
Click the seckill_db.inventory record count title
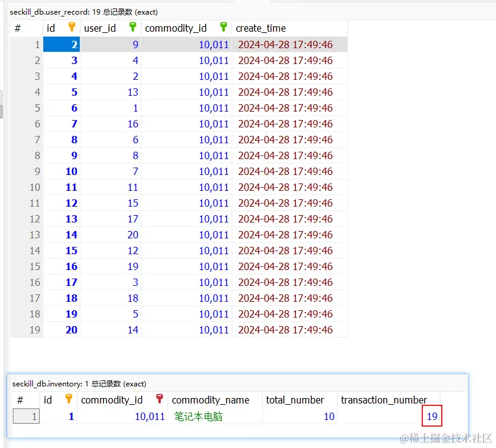(79, 384)
